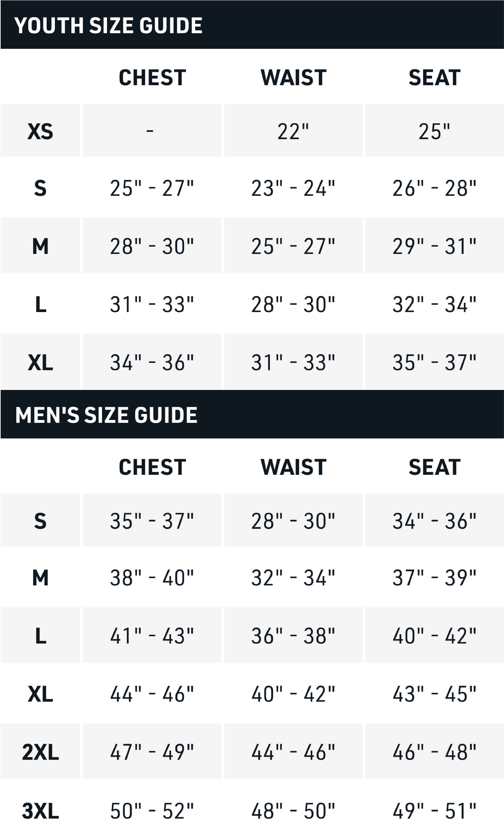Viewport: 504px width, 840px height.
Task: Select the Men's 3XL chest cell 50" - 52"
Action: pos(152,811)
